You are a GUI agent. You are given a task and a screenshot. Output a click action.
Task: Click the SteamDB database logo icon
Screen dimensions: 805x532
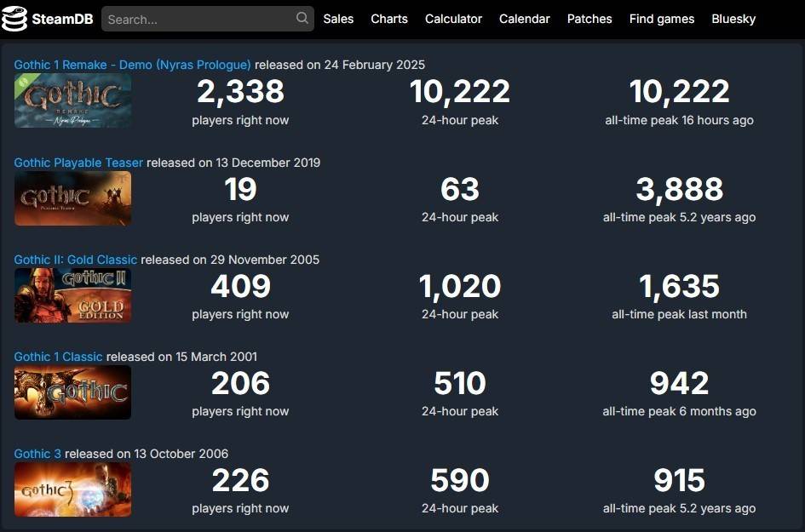pyautogui.click(x=15, y=18)
